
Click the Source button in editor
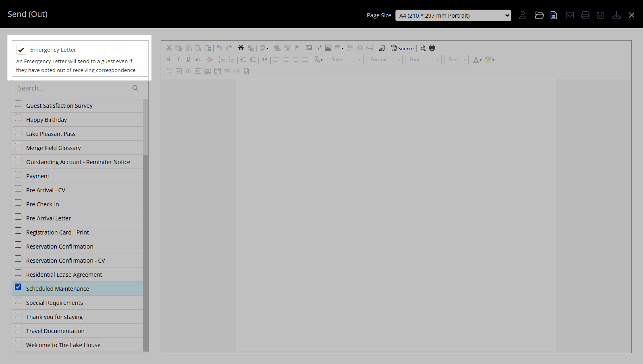pos(402,48)
